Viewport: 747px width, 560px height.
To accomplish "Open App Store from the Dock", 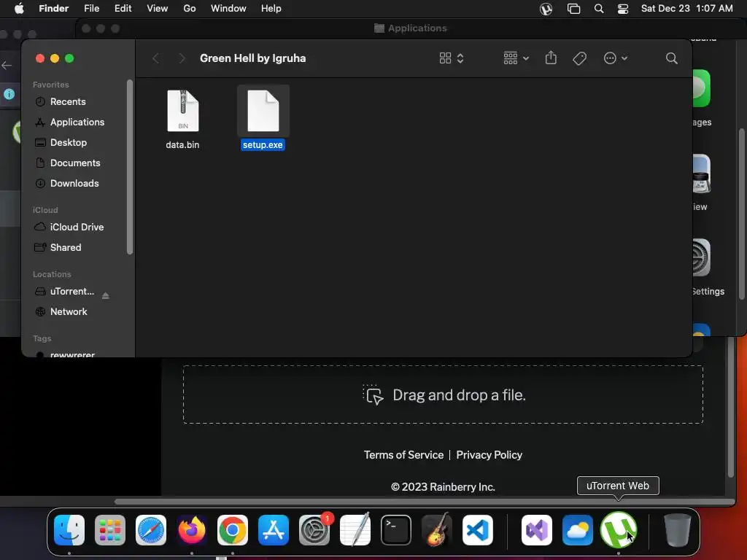I will (274, 530).
